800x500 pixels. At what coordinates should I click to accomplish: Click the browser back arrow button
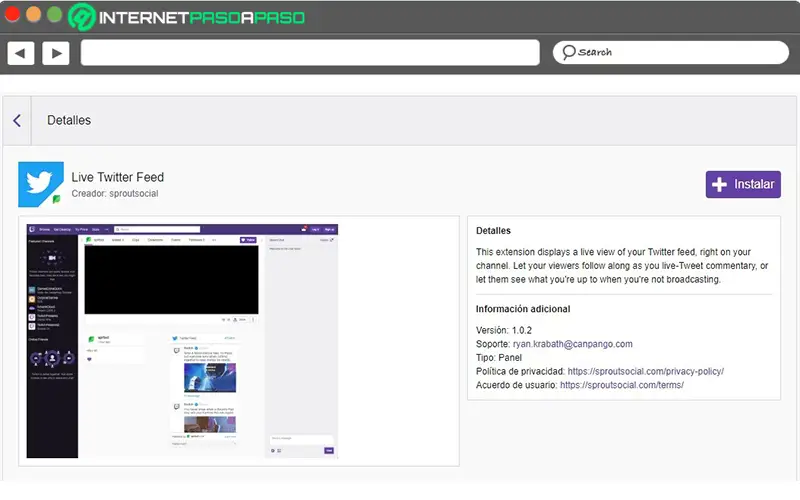pos(20,53)
